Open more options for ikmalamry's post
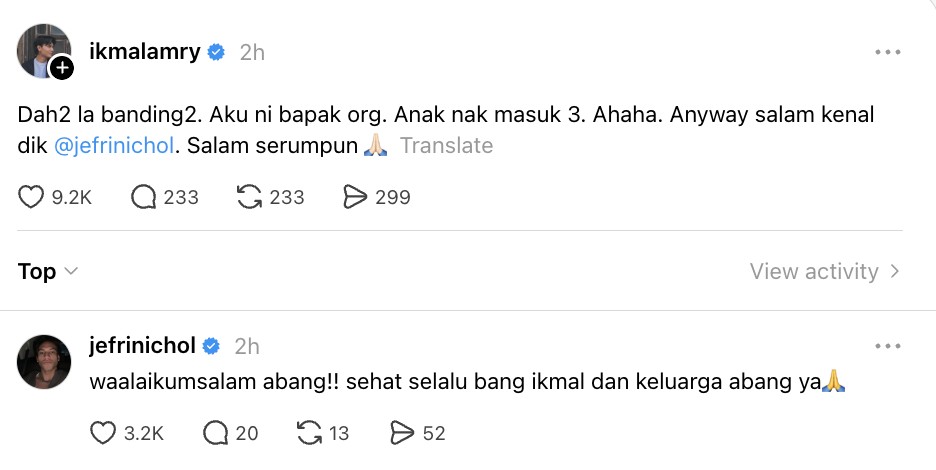 tap(888, 52)
